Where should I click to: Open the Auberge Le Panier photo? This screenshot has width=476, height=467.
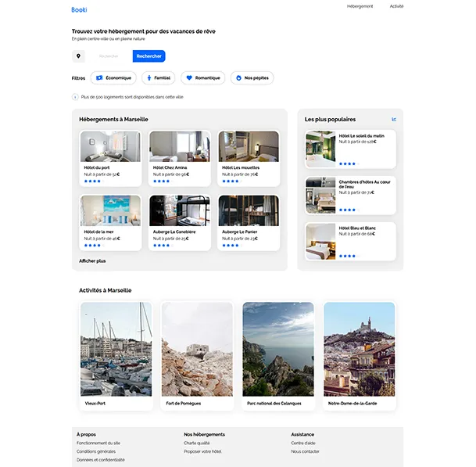coord(249,210)
